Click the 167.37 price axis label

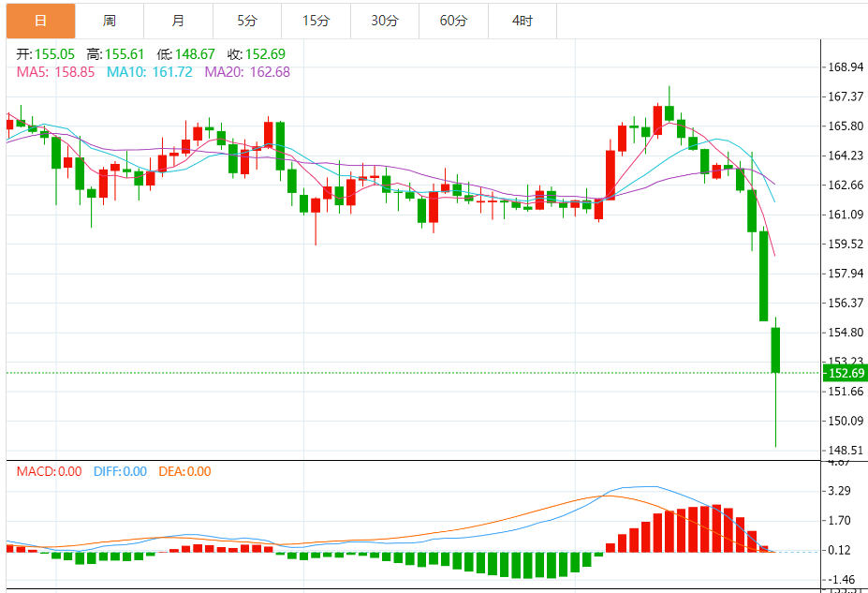846,96
